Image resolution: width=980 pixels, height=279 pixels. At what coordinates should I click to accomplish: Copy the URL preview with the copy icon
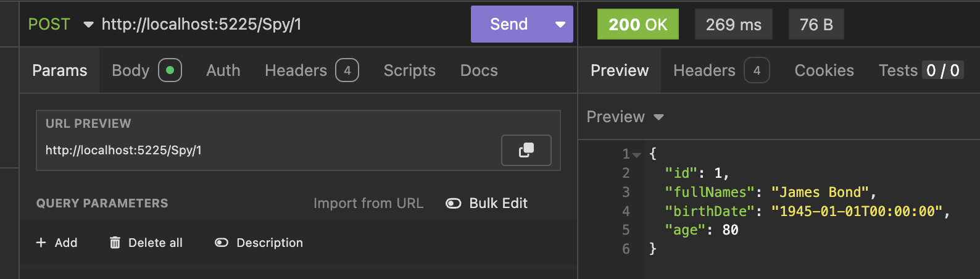[x=526, y=150]
